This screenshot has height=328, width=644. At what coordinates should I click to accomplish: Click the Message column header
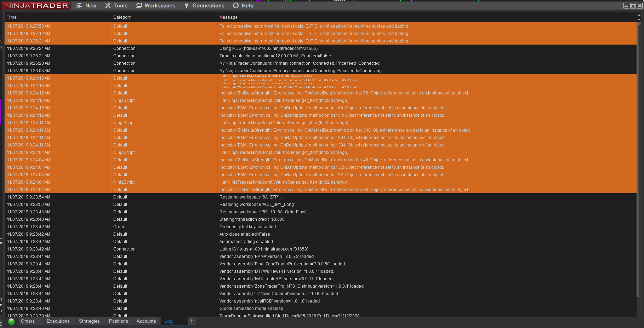tap(427, 17)
